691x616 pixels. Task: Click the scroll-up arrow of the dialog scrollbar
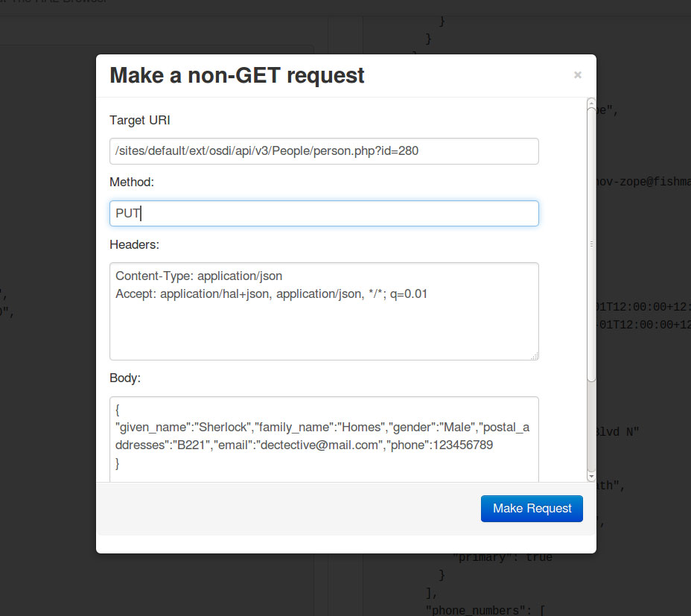pyautogui.click(x=591, y=103)
